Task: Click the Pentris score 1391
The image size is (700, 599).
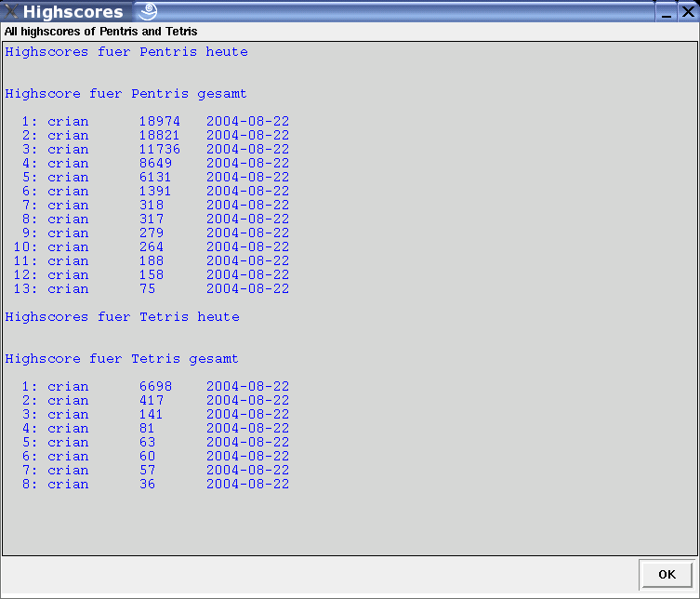Action: click(155, 192)
